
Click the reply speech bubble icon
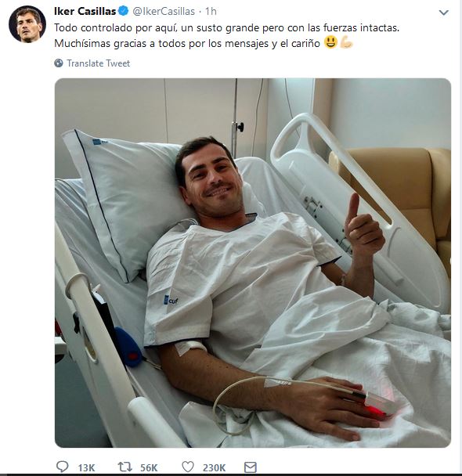pyautogui.click(x=63, y=467)
